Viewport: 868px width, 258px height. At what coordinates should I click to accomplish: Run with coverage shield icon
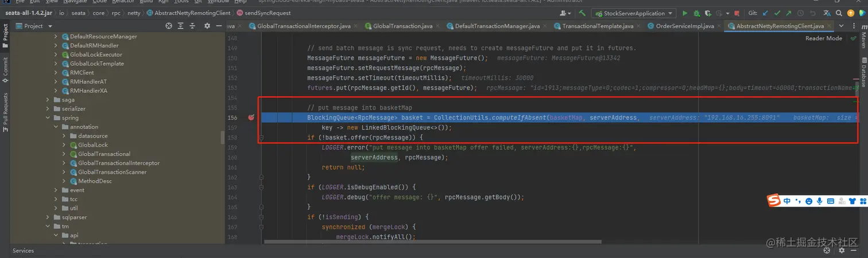point(709,13)
